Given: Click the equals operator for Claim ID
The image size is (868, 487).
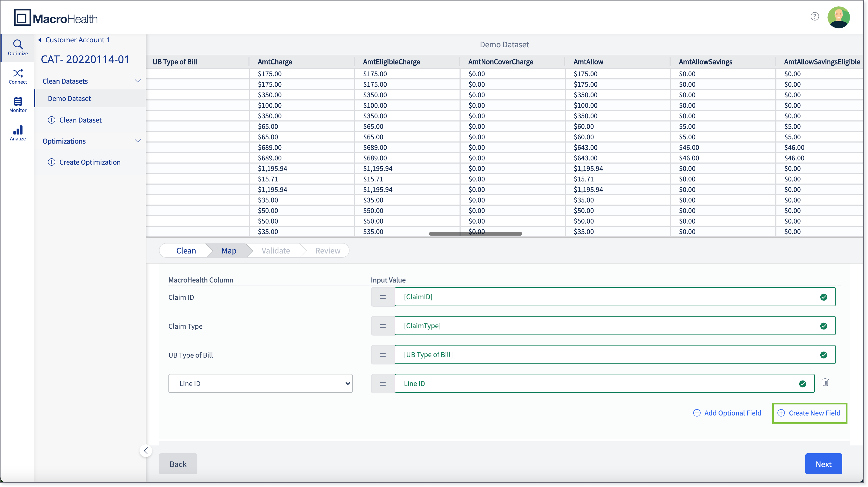Looking at the screenshot, I should point(383,297).
